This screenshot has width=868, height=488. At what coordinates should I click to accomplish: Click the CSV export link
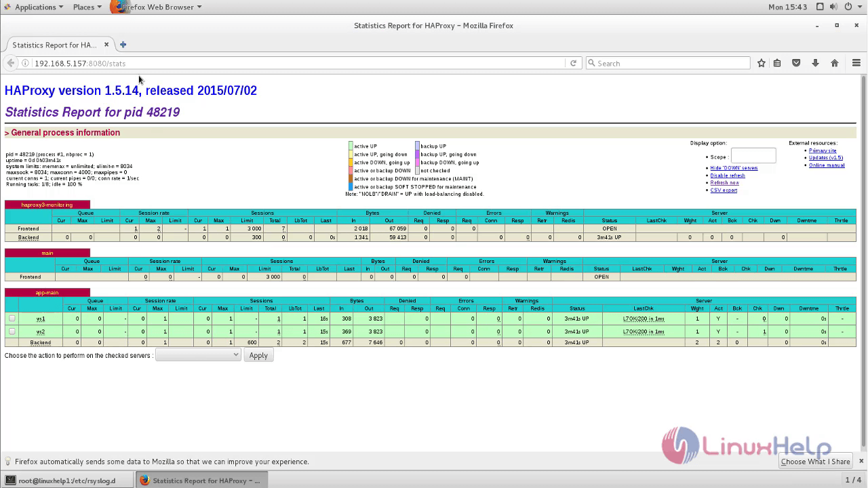tap(724, 190)
